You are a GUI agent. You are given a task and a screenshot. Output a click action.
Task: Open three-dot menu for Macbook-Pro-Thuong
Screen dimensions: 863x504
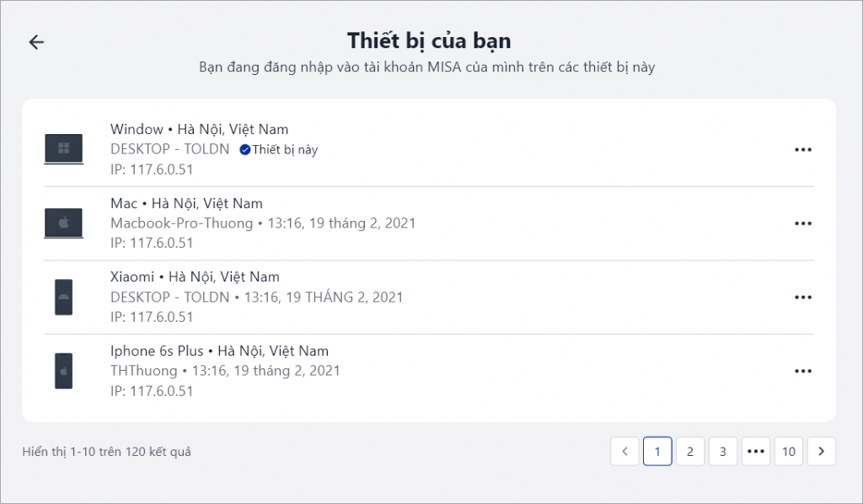[x=803, y=223]
